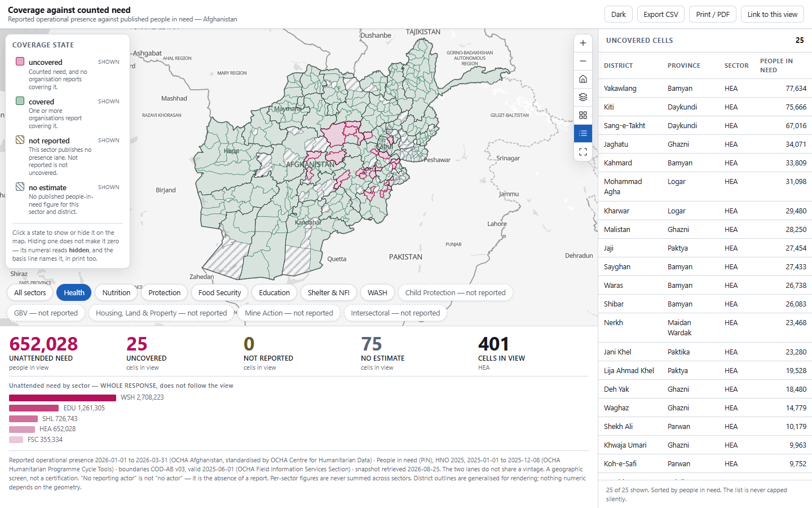The height and width of the screenshot is (508, 812).
Task: Select Mine Action — not reported chip
Action: (x=289, y=313)
